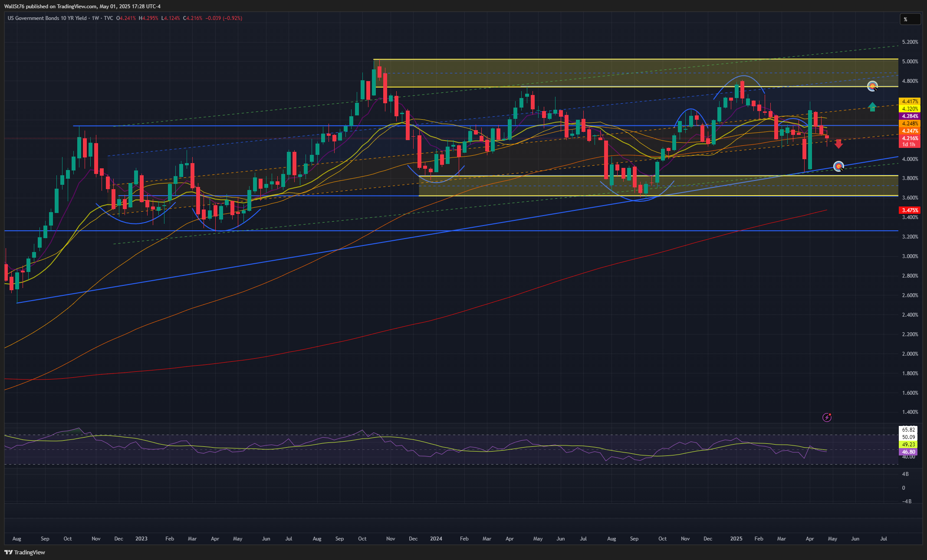Image resolution: width=927 pixels, height=560 pixels.
Task: Click the purple 46.80 RSI value label
Action: click(x=908, y=452)
